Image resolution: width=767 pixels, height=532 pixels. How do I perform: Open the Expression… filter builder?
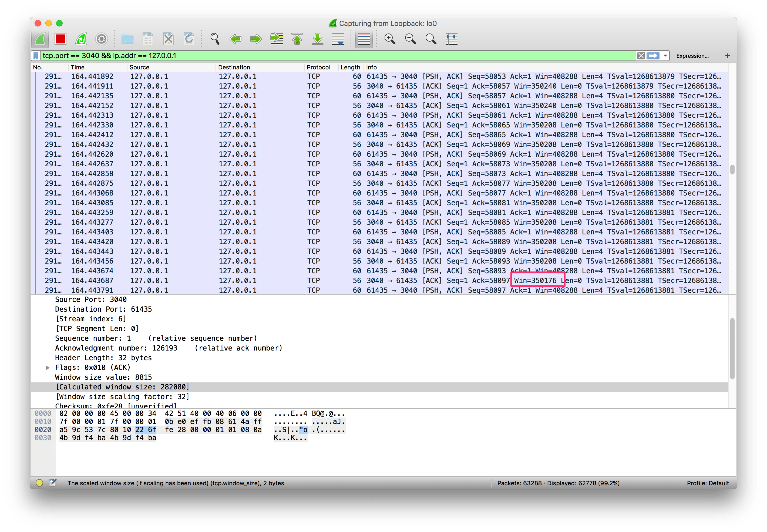pyautogui.click(x=692, y=56)
